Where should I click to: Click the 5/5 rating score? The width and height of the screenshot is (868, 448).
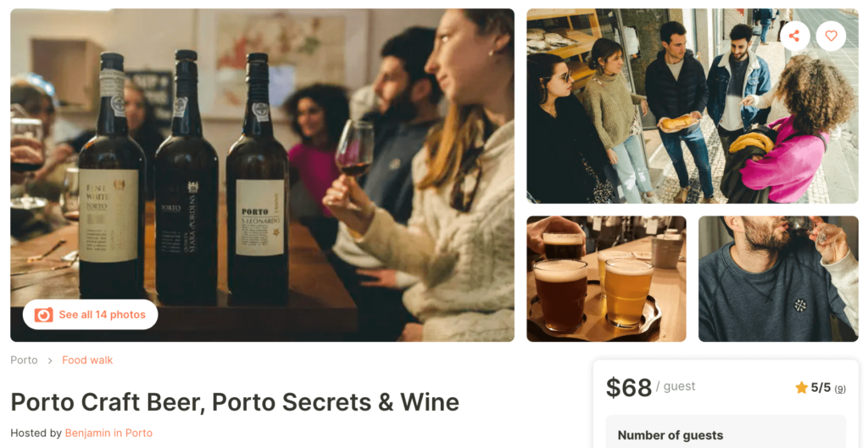pyautogui.click(x=821, y=388)
